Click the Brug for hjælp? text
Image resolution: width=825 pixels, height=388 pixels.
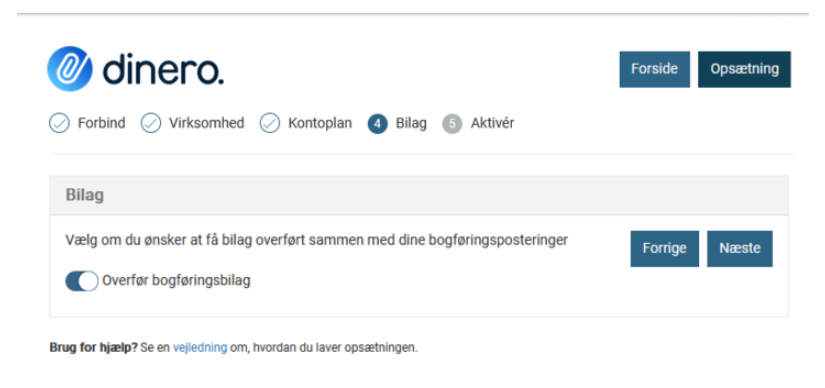94,348
